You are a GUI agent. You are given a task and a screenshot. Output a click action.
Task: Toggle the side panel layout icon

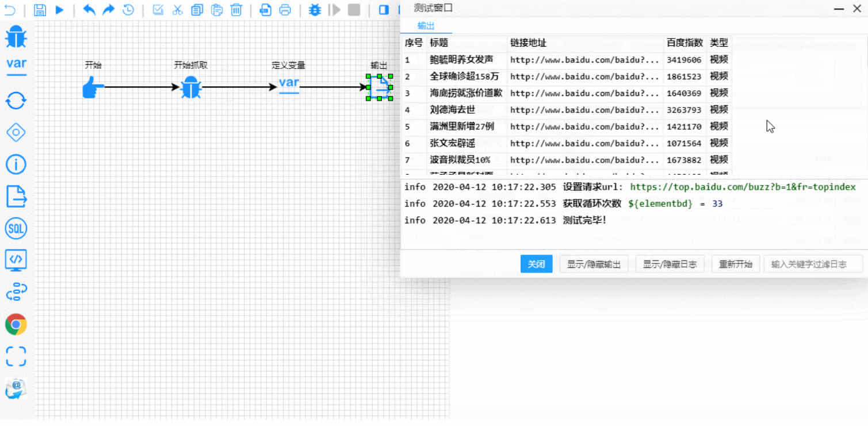[x=384, y=10]
